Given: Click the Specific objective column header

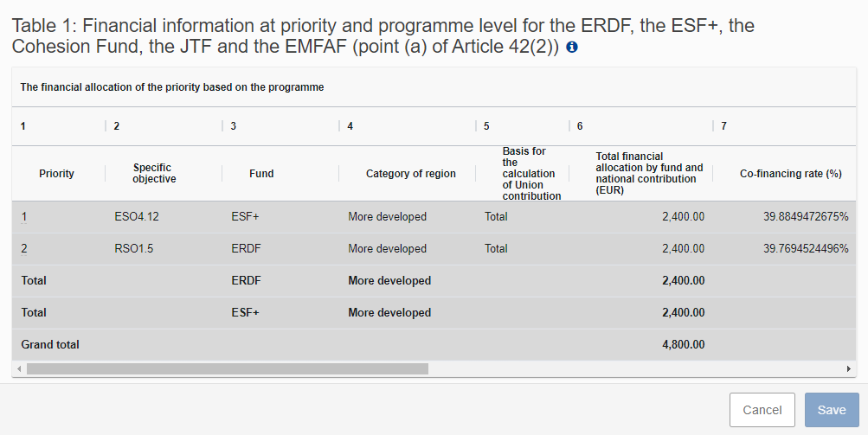Looking at the screenshot, I should (154, 173).
